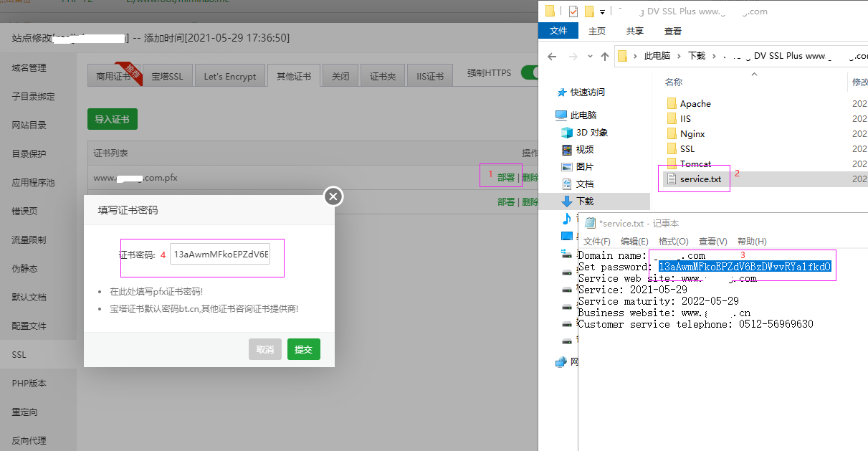The height and width of the screenshot is (451, 868).
Task: Open 应用程序池 in the site sidebar
Action: [33, 182]
